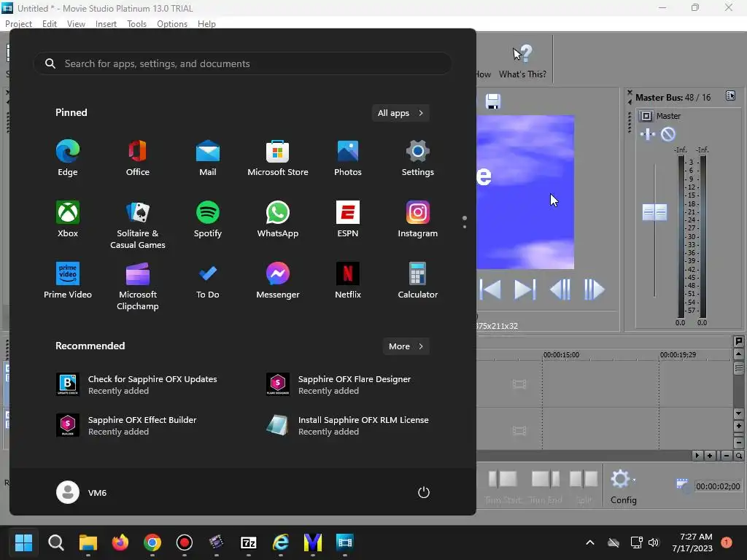Step to next frame in preview
The width and height of the screenshot is (747, 560).
pos(594,289)
